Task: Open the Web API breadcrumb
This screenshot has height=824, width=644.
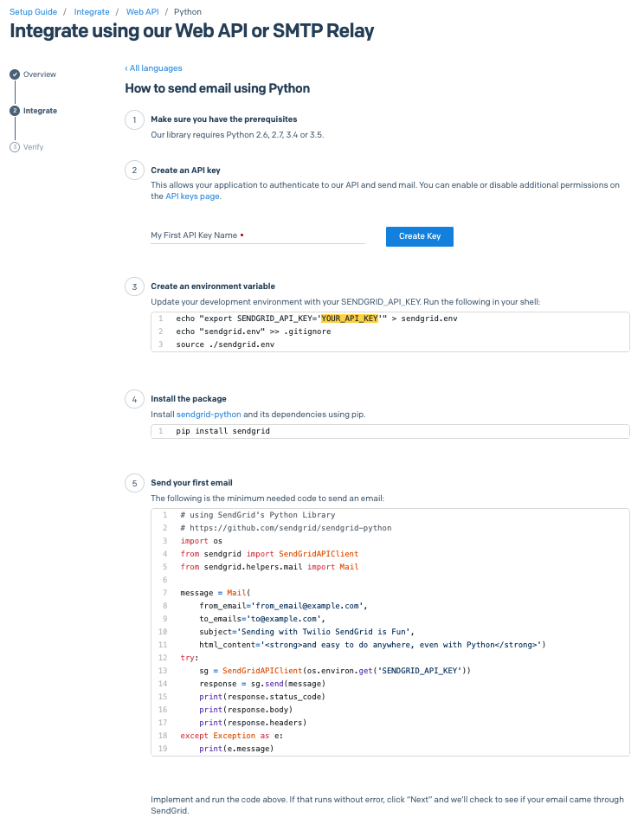Action: [x=144, y=11]
